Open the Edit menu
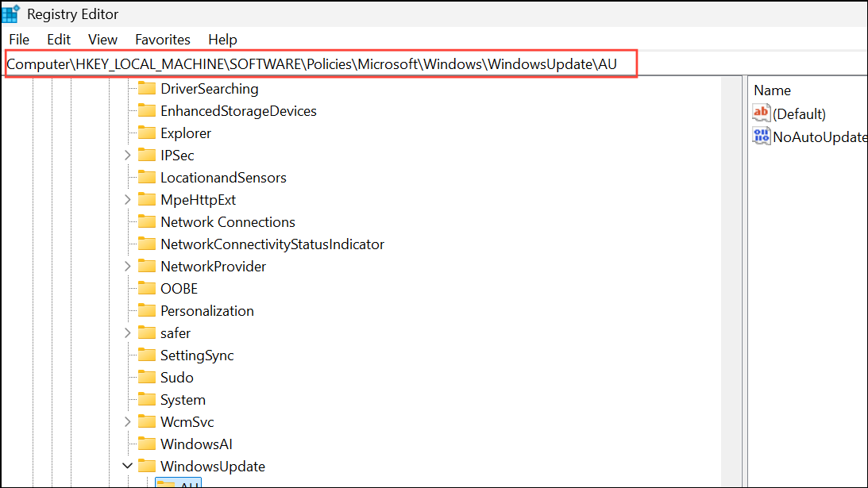The image size is (868, 488). click(58, 39)
